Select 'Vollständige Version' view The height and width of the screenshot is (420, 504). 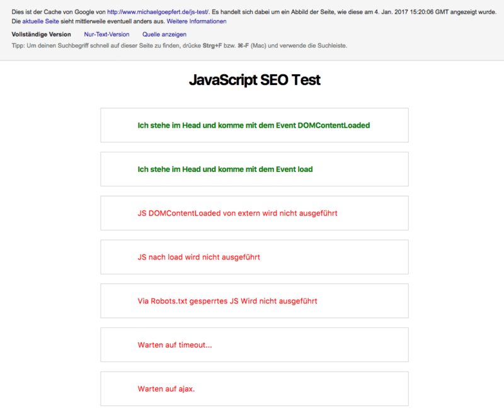41,35
